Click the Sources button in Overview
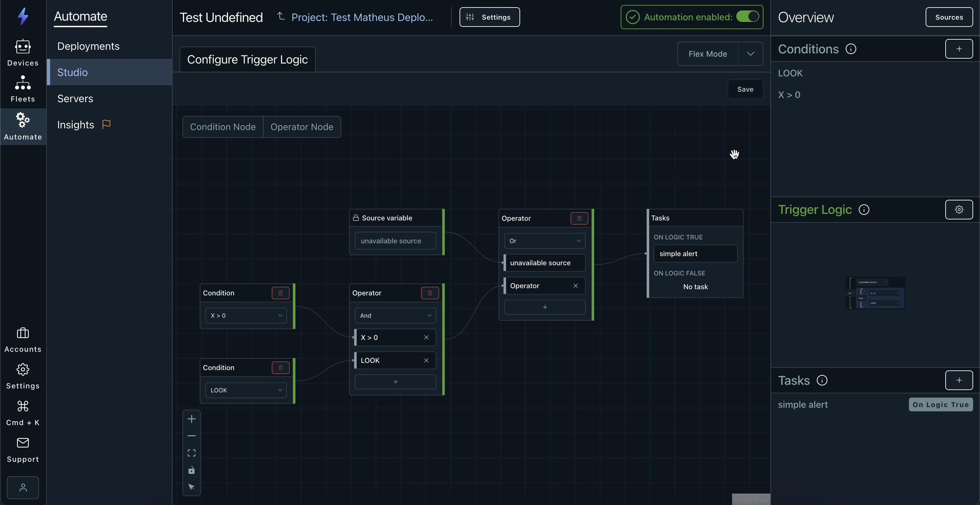The width and height of the screenshot is (980, 505). tap(949, 17)
